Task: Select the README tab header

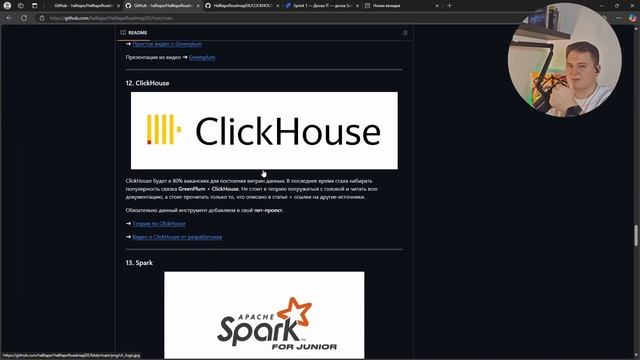Action: (134, 33)
